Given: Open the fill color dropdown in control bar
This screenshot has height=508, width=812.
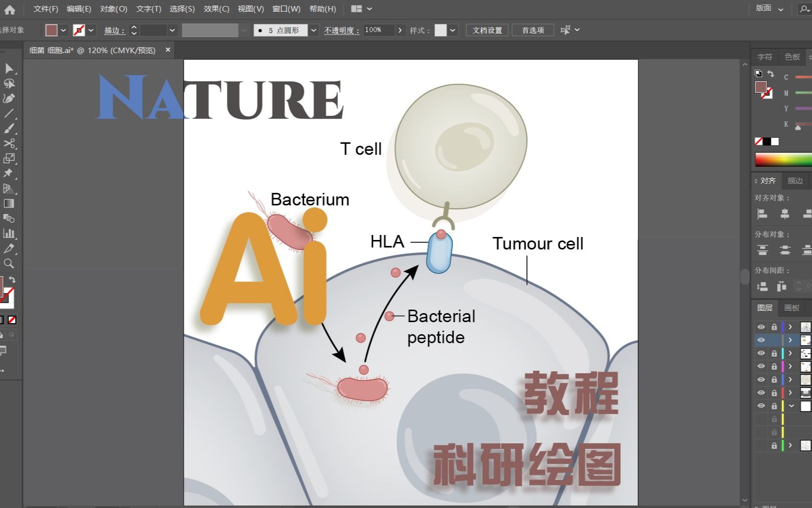Looking at the screenshot, I should 64,30.
